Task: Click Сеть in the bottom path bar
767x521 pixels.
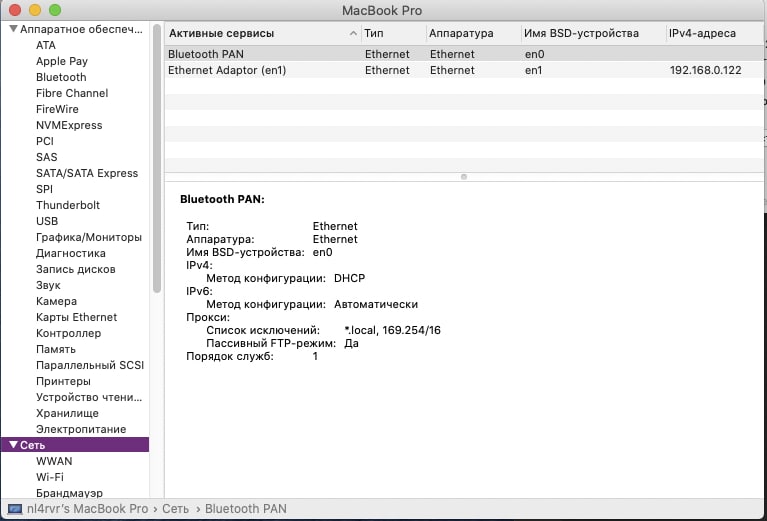Action: (175, 509)
